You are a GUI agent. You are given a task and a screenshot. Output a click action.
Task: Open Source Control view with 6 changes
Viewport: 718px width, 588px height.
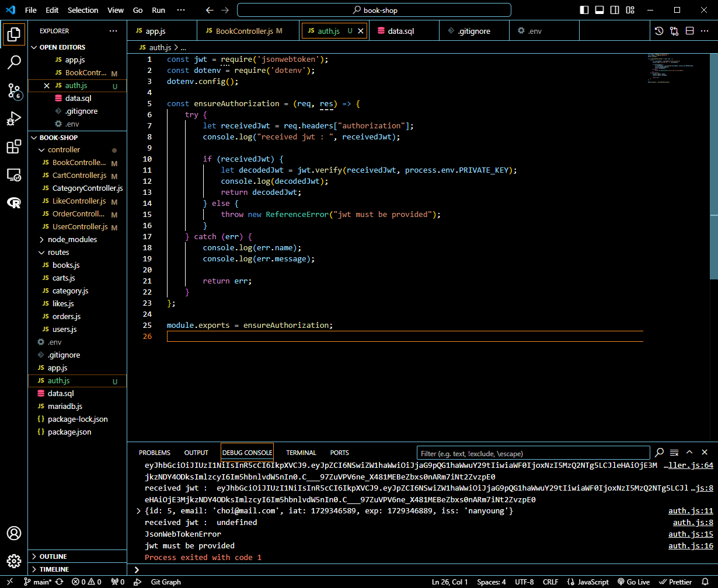point(14,90)
